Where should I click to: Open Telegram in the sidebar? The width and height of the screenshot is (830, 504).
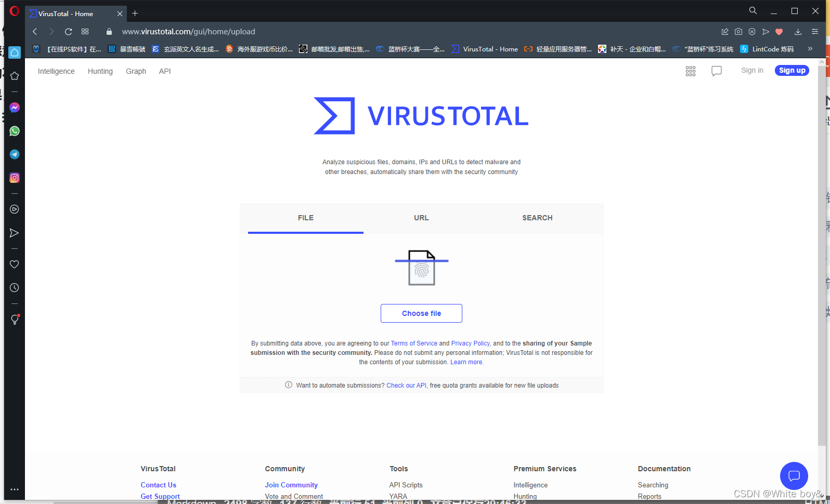(x=15, y=154)
